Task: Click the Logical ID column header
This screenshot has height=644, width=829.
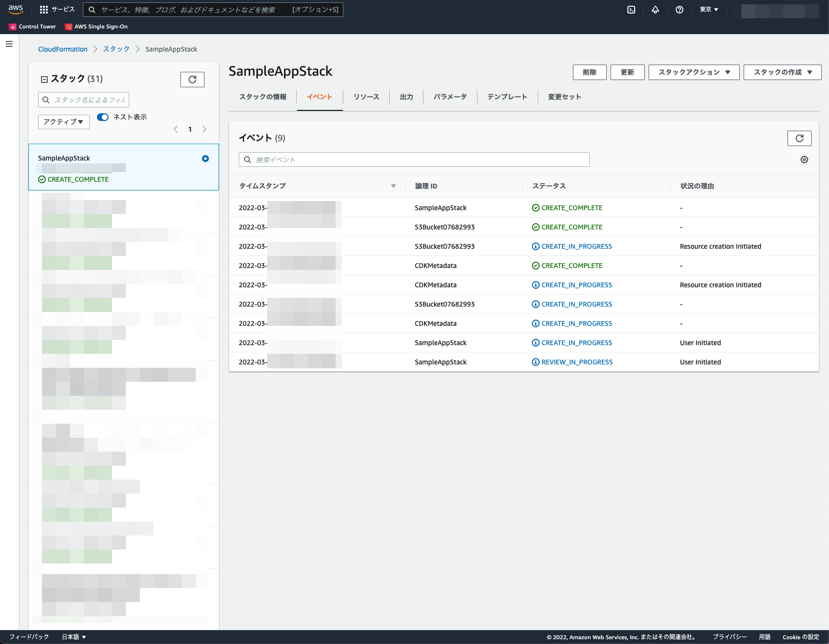Action: [426, 186]
